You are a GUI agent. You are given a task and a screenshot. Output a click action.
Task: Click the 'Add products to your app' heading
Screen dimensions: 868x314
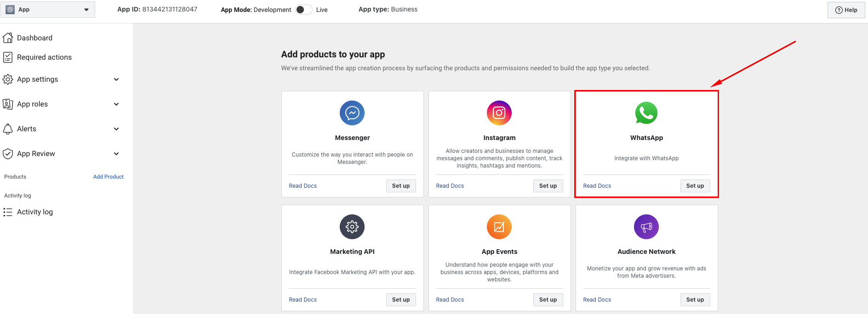pyautogui.click(x=333, y=54)
